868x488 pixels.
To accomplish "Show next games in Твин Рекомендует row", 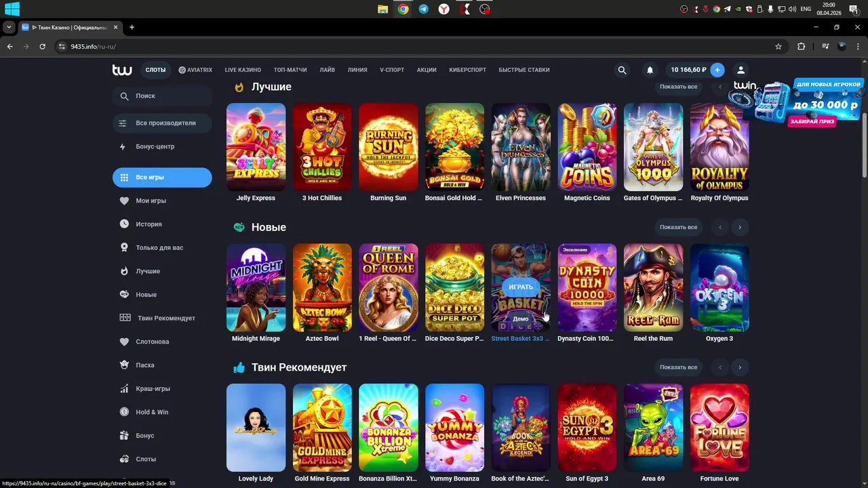I will coord(740,367).
